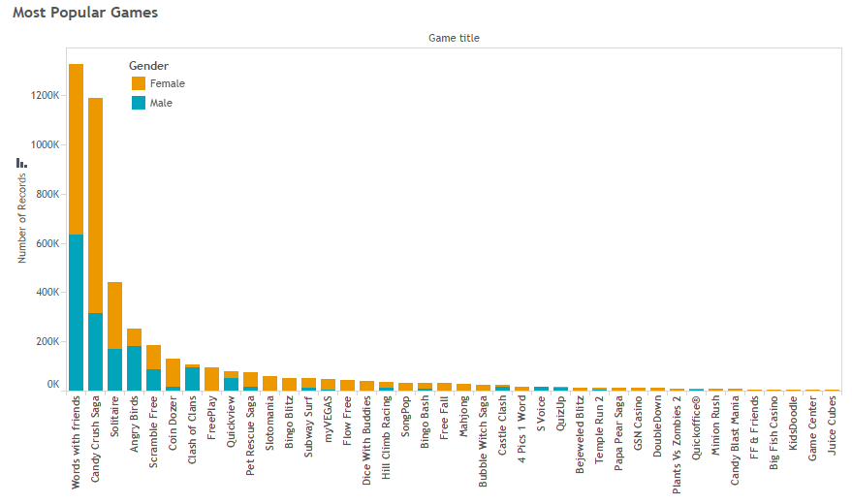
Task: Click the Subway Surf axis label
Action: click(x=308, y=426)
